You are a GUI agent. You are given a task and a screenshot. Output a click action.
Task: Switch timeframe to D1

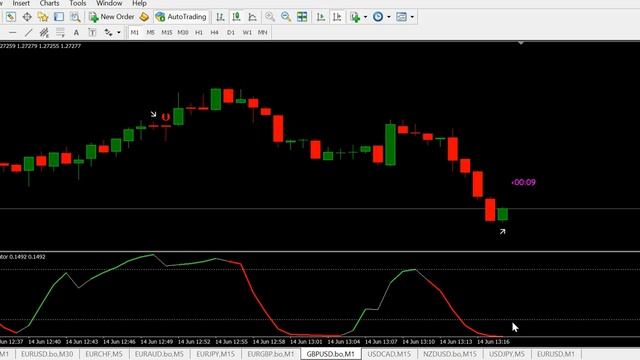click(x=231, y=32)
